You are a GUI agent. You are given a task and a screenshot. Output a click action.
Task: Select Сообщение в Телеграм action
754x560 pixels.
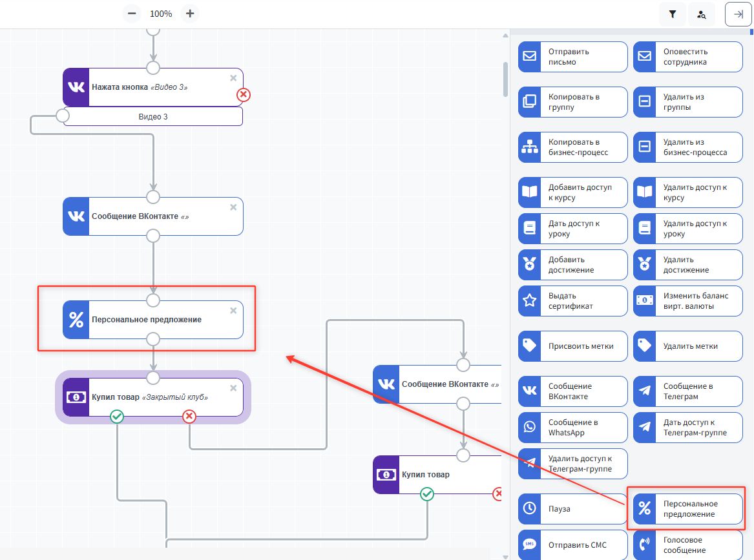[687, 391]
